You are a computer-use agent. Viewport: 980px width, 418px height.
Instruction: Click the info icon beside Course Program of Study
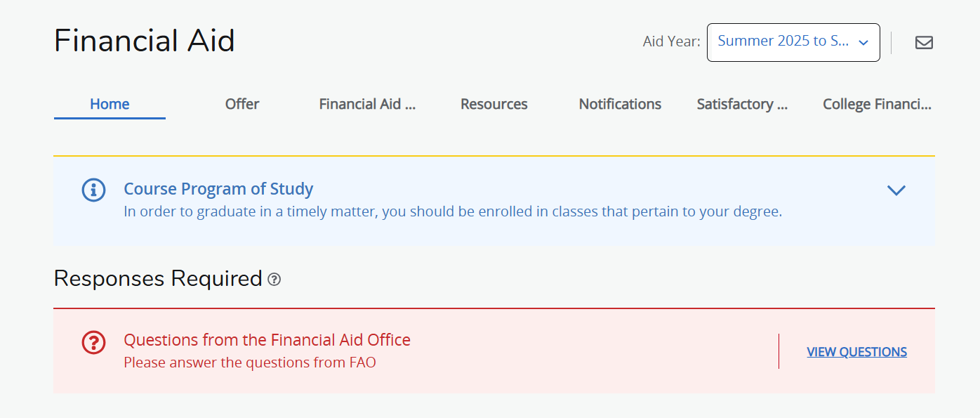click(93, 190)
